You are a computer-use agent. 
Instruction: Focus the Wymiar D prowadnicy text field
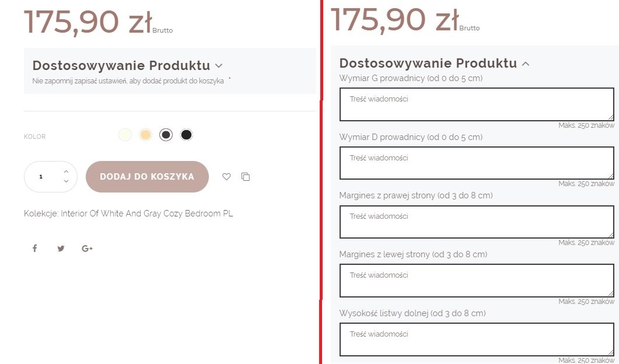click(476, 163)
